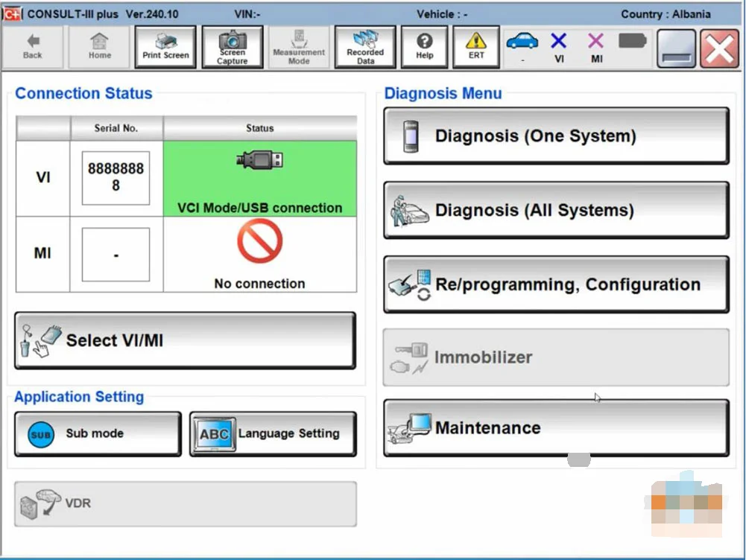Start Diagnosis (One System)

[555, 136]
